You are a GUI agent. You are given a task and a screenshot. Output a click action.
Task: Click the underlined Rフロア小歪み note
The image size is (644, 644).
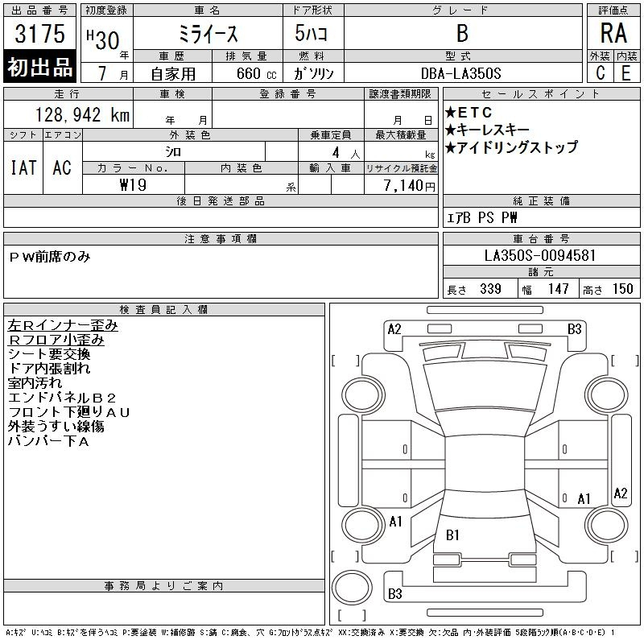click(x=56, y=340)
